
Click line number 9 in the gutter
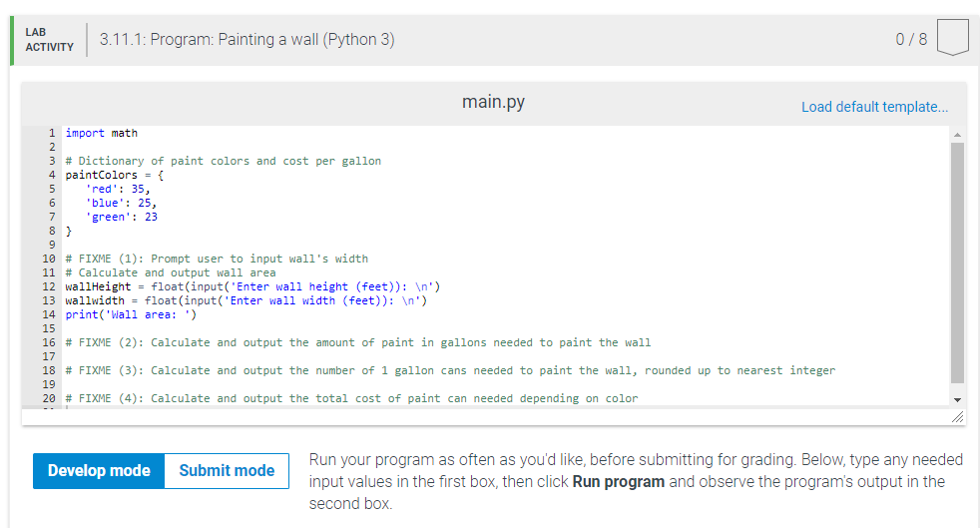[x=52, y=245]
